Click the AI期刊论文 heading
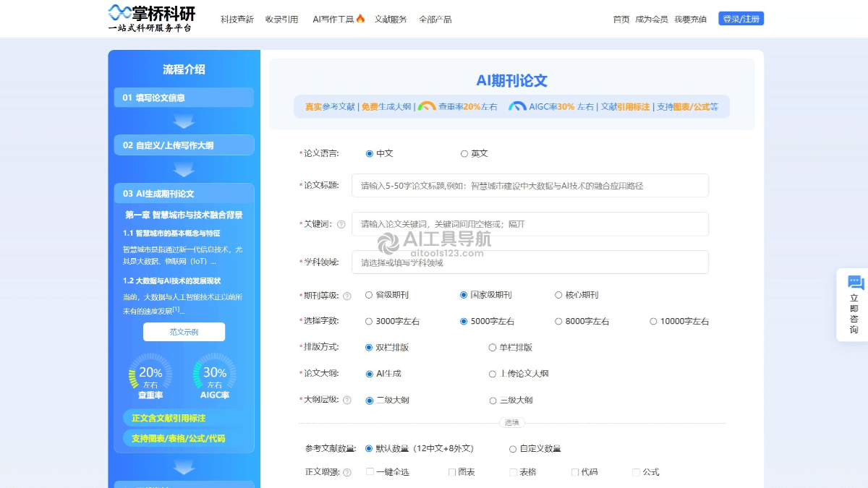Screen dimensions: 868x488 click(x=511, y=80)
